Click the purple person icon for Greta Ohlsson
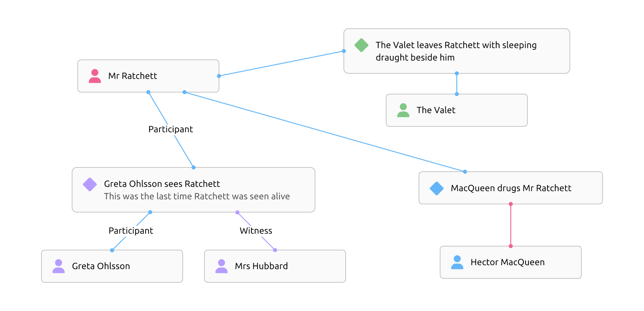This screenshot has height=311, width=644. 59,266
